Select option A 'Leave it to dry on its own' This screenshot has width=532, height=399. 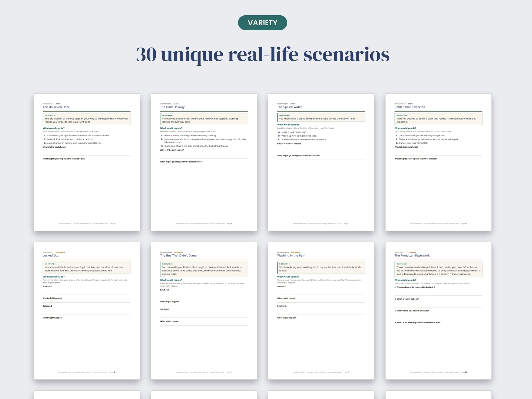click(x=292, y=132)
